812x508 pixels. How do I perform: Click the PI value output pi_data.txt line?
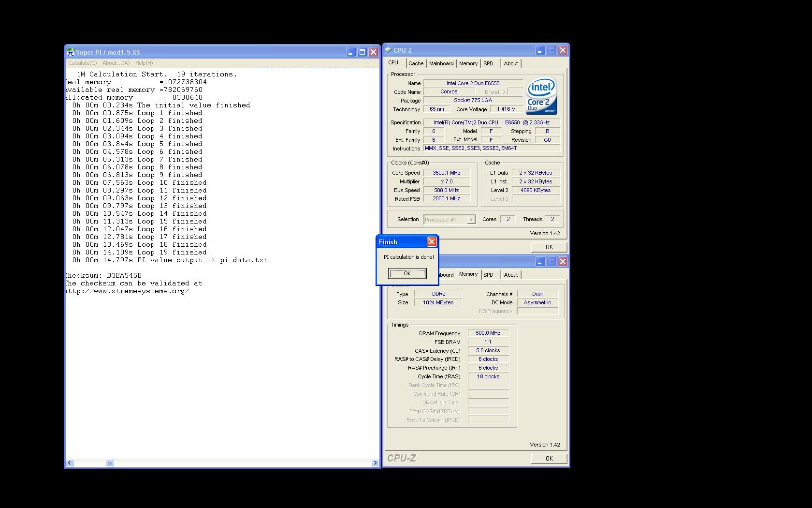click(x=170, y=260)
